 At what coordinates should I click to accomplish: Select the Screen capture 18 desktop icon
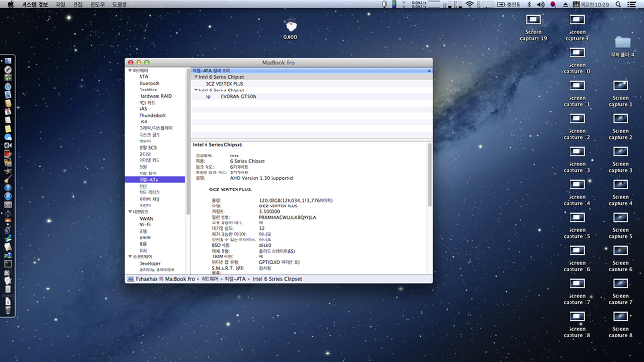[x=577, y=316]
